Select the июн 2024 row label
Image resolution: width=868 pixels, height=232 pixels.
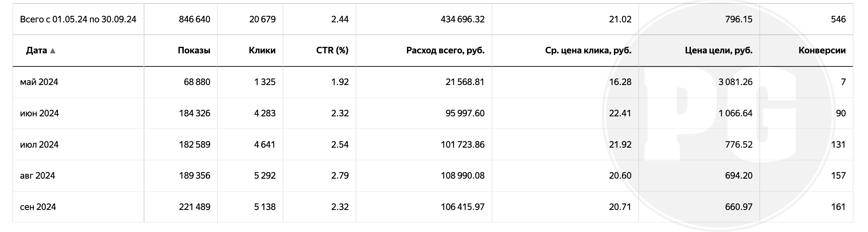click(x=39, y=113)
